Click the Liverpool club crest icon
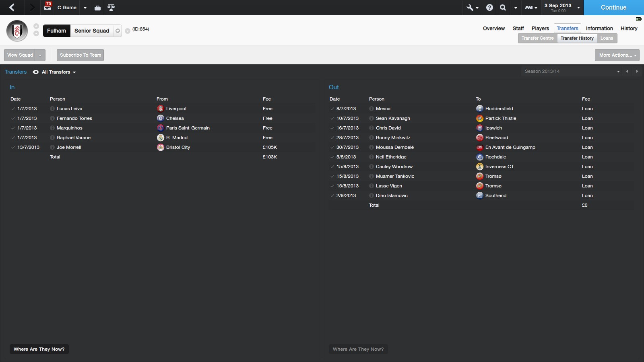This screenshot has height=362, width=644. coord(161,109)
